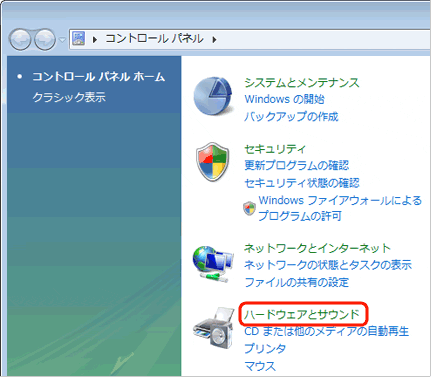This screenshot has width=431, height=377.
Task: Open the recent pages dropdown arrow
Action: (62, 40)
